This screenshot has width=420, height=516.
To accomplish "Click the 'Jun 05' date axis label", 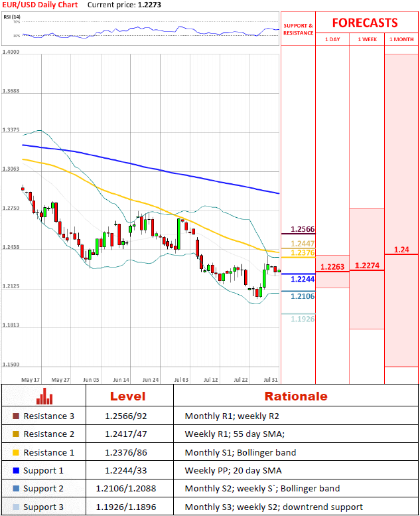I will tap(91, 380).
